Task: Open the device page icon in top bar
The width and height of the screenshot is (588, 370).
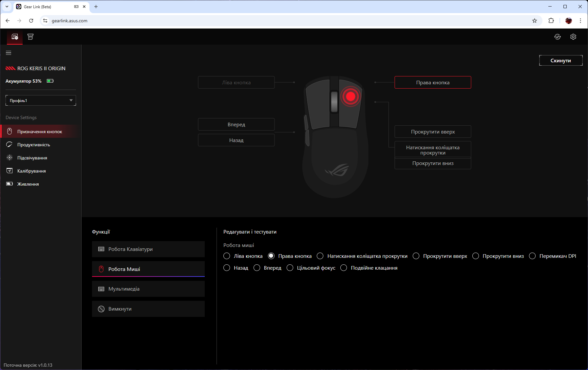Action: coord(15,37)
